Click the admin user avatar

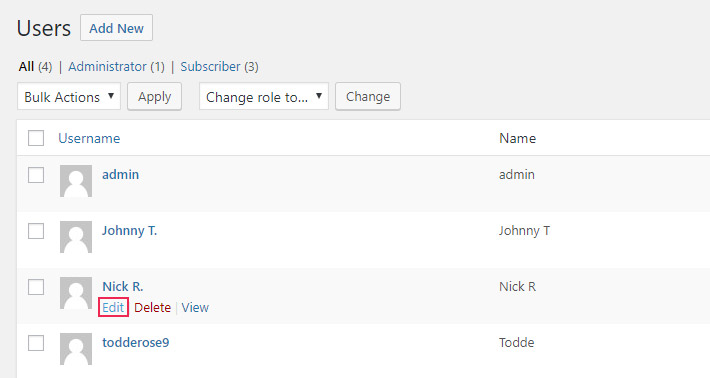click(76, 181)
